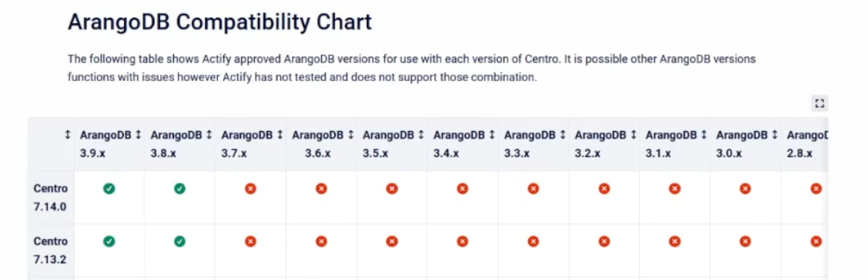Toggle sort on the first column header arrow
This screenshot has height=280, width=868.
coord(68,135)
